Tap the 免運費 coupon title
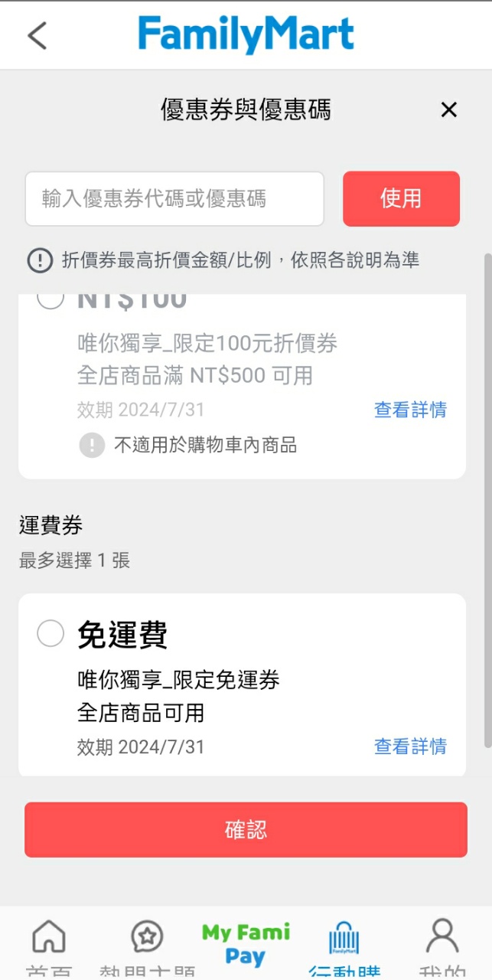The image size is (492, 980). click(122, 635)
